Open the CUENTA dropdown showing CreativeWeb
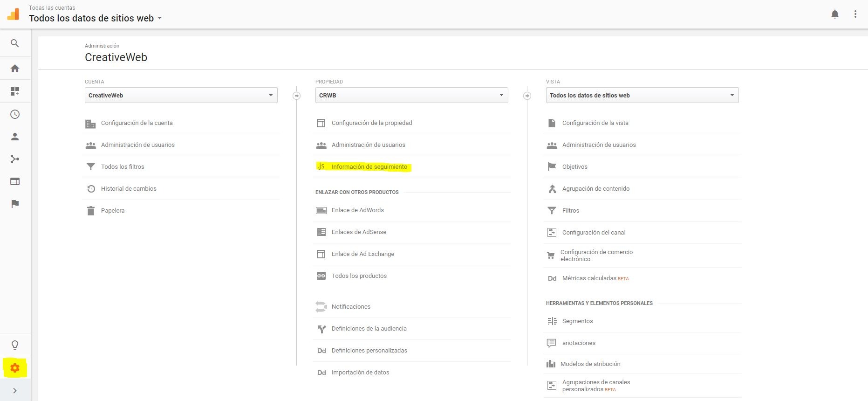868x401 pixels. [181, 95]
